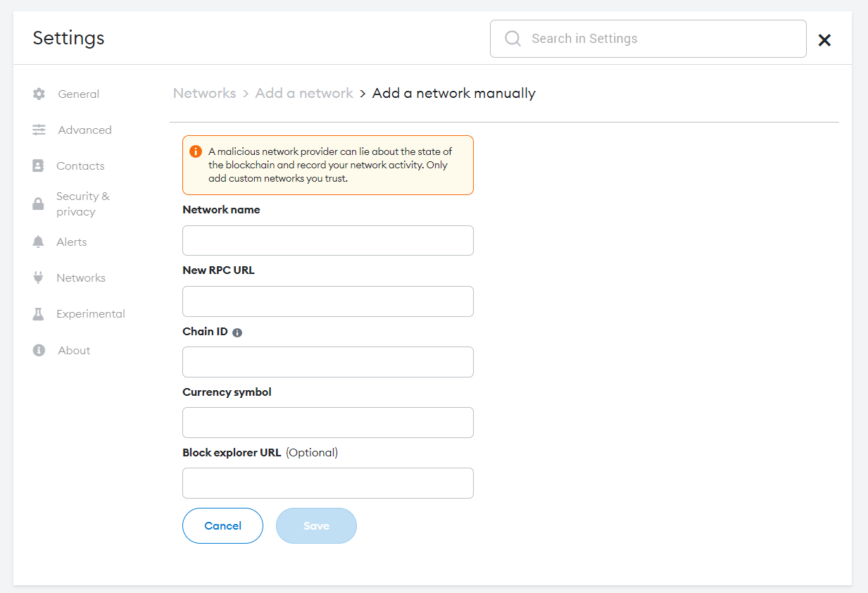The image size is (868, 593).
Task: Open the Advanced settings section
Action: coord(84,130)
